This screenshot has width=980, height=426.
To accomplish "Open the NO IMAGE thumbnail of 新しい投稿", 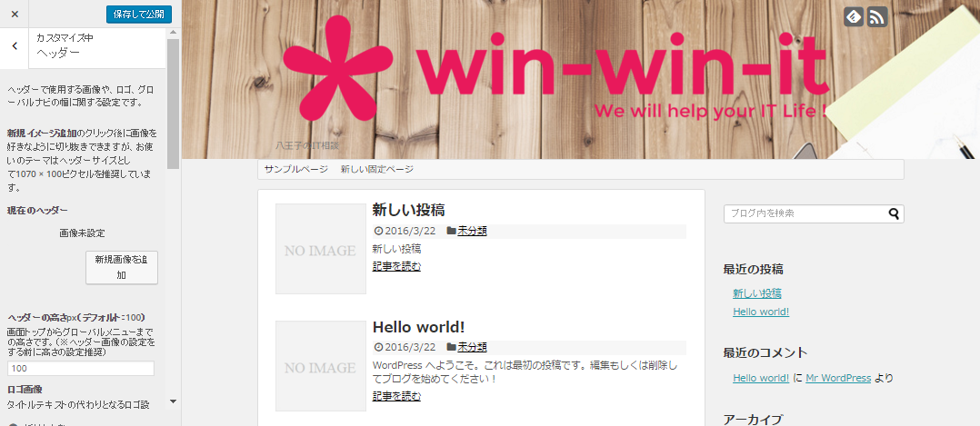I will click(321, 249).
